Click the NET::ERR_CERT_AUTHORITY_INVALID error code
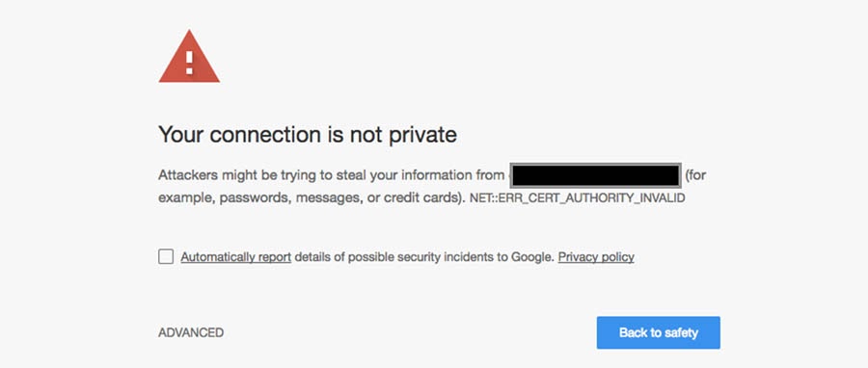 578,197
